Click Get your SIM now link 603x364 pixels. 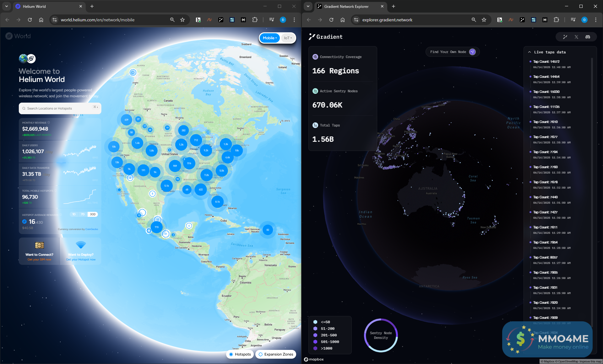click(39, 260)
